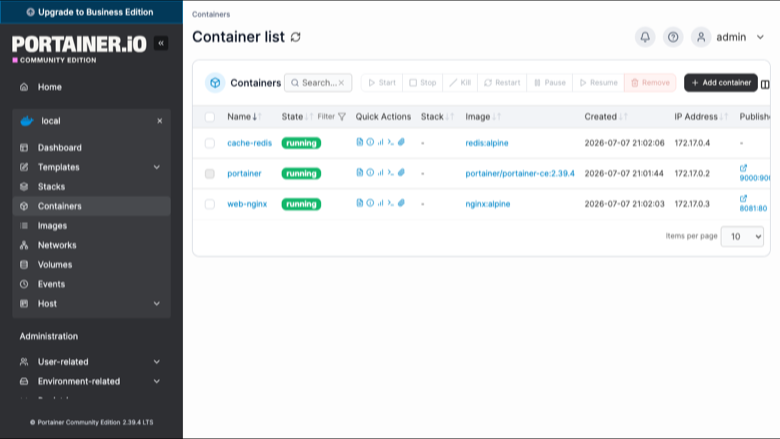Open State filter funnel

click(x=342, y=117)
